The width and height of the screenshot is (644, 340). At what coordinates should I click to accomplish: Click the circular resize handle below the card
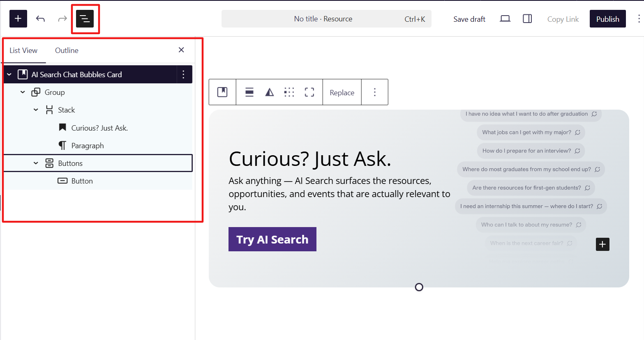pyautogui.click(x=419, y=287)
